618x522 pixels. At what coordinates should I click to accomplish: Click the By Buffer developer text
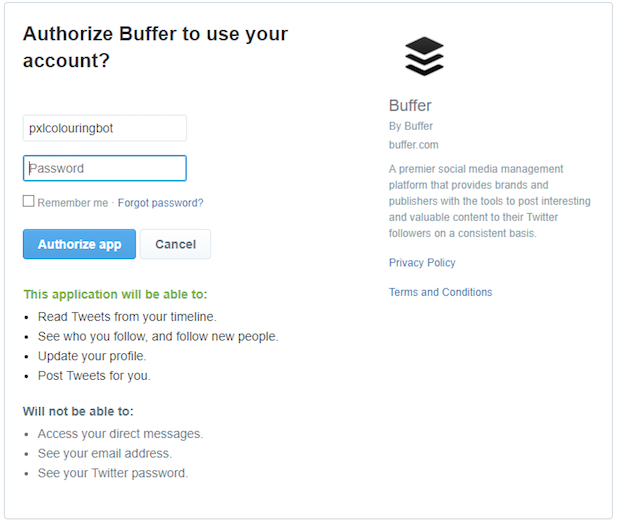point(411,126)
